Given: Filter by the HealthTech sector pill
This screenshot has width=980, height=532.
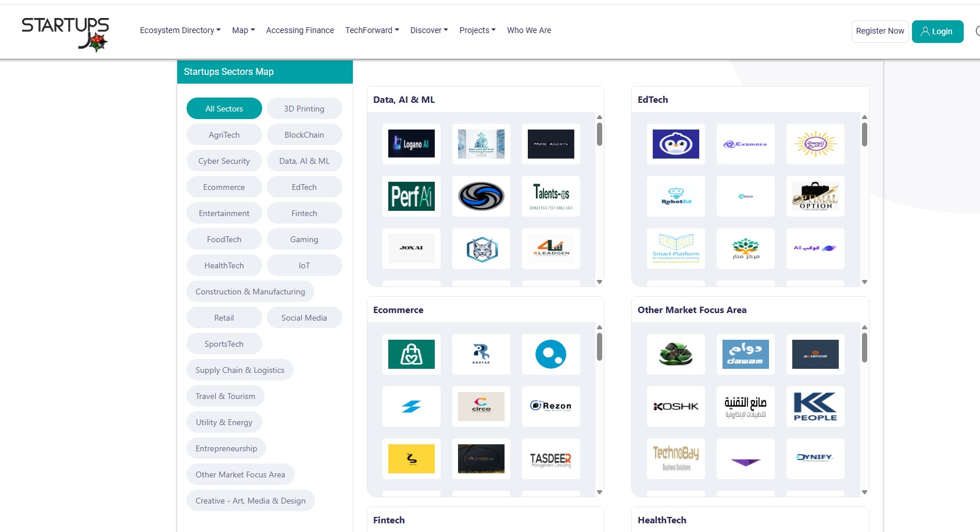Looking at the screenshot, I should tap(224, 265).
